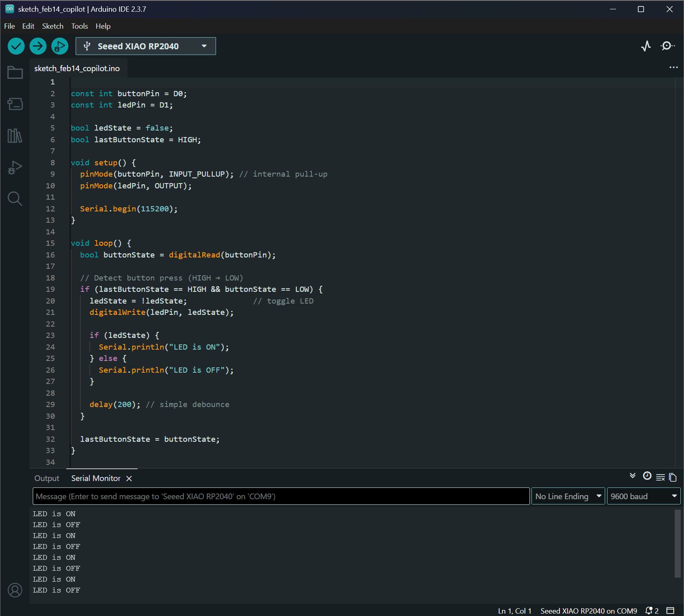Open the Boards Manager sidebar icon
Image resolution: width=684 pixels, height=616 pixels.
click(x=15, y=104)
